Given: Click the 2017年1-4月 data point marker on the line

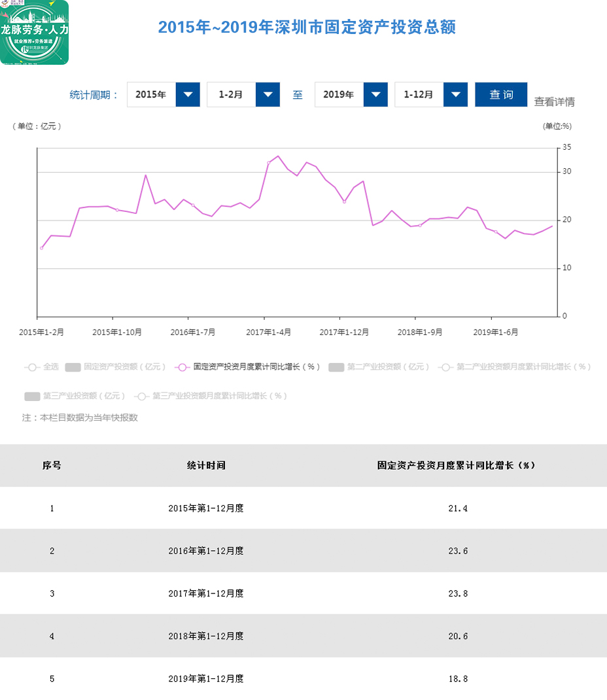Looking at the screenshot, I should 268,163.
